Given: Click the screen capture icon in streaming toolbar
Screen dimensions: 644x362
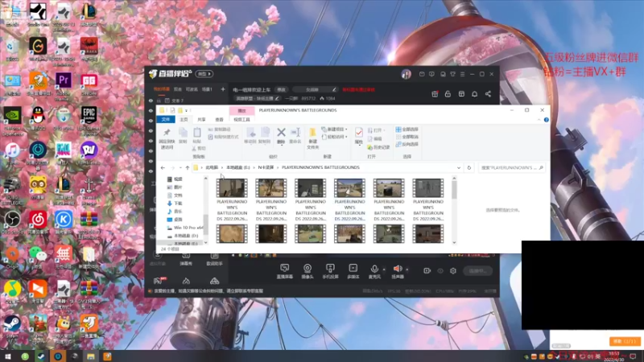Looking at the screenshot, I should (283, 269).
